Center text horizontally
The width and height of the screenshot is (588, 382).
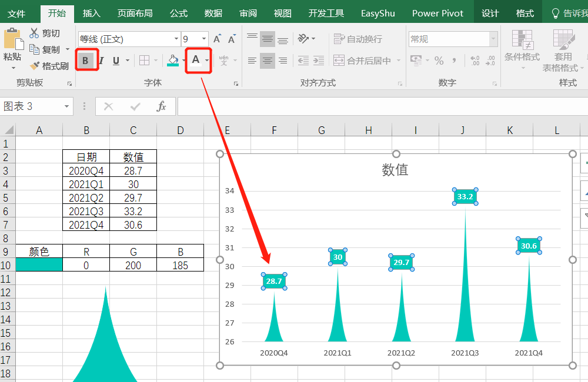click(268, 61)
